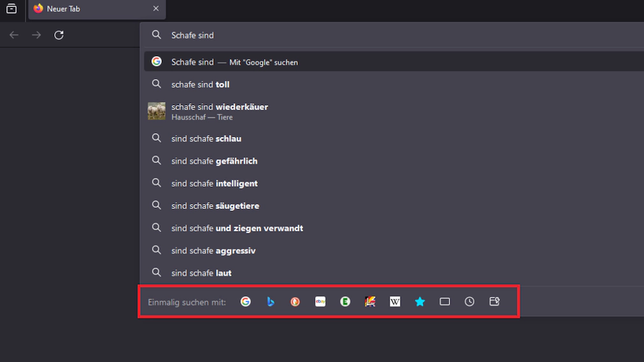Screen dimensions: 644x362
Task: Search once with Bing icon
Action: pyautogui.click(x=270, y=301)
